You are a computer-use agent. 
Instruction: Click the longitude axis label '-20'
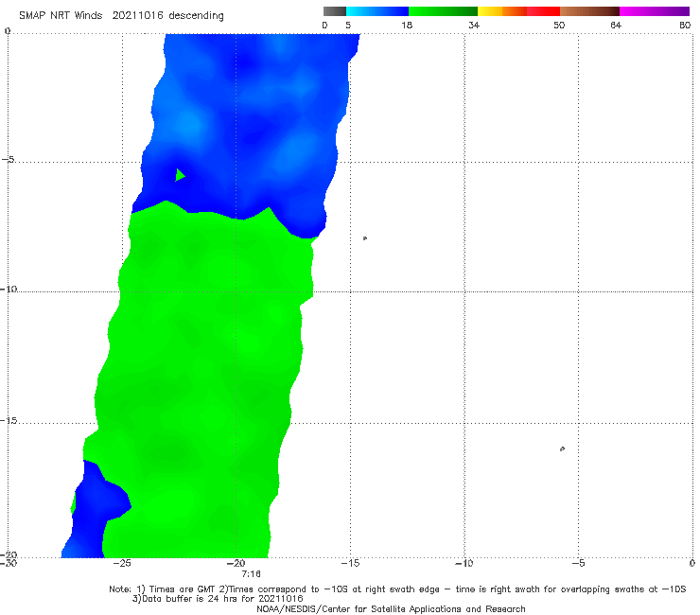click(236, 563)
